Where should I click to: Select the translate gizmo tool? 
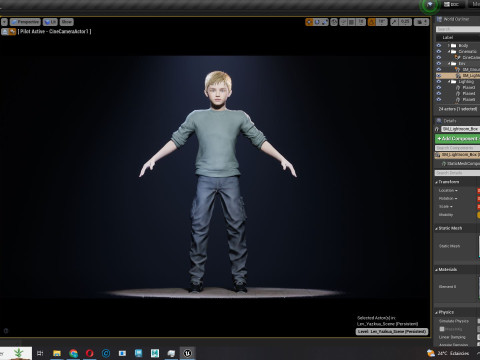coord(309,22)
